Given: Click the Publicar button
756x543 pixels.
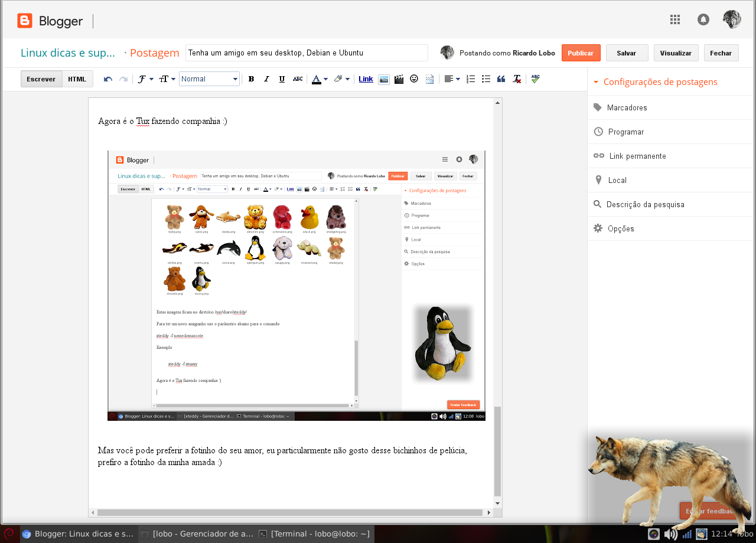Looking at the screenshot, I should 581,53.
